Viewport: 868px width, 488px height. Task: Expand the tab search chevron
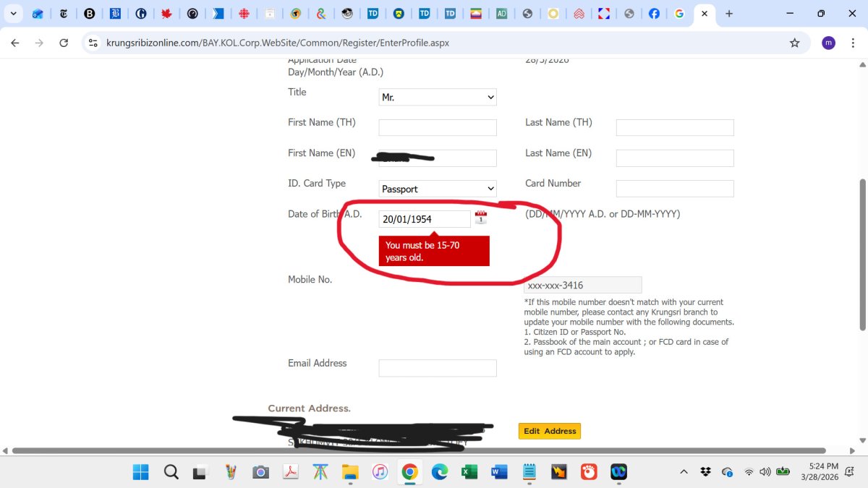[13, 13]
